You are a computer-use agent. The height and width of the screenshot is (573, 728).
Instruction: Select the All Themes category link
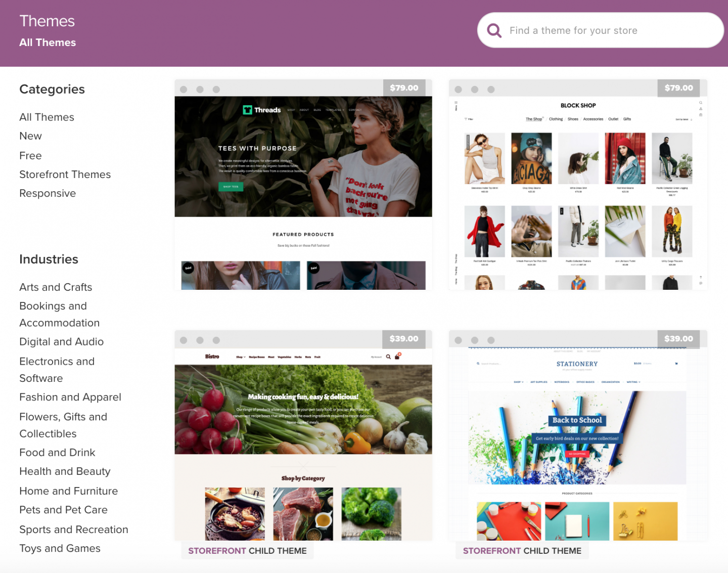(x=47, y=117)
